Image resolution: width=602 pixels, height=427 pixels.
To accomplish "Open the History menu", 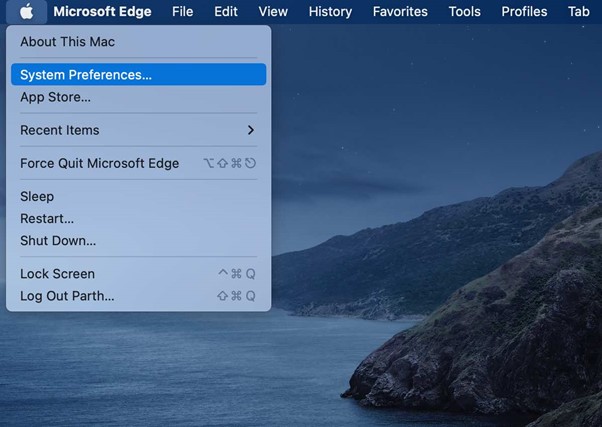I will click(x=330, y=12).
